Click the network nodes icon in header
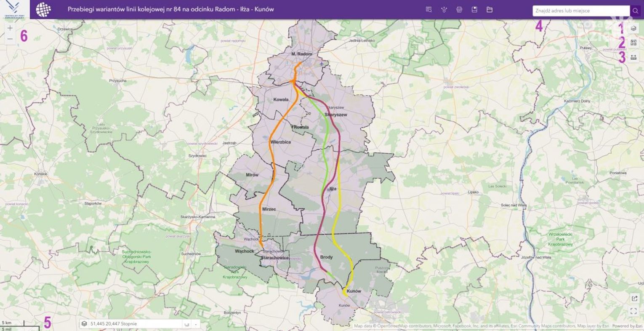Viewport: 644px width, 331px height. coord(444,9)
